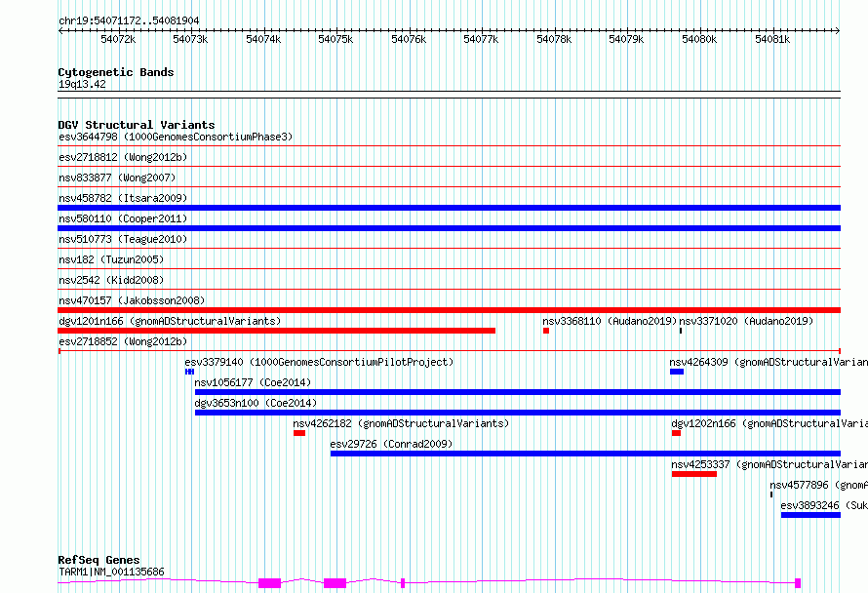Image resolution: width=868 pixels, height=593 pixels.
Task: Click the red nsv4253337 gnomAD bar
Action: (694, 474)
